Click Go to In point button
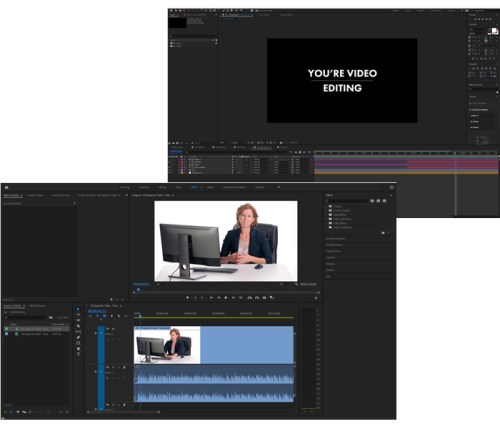 click(x=211, y=297)
